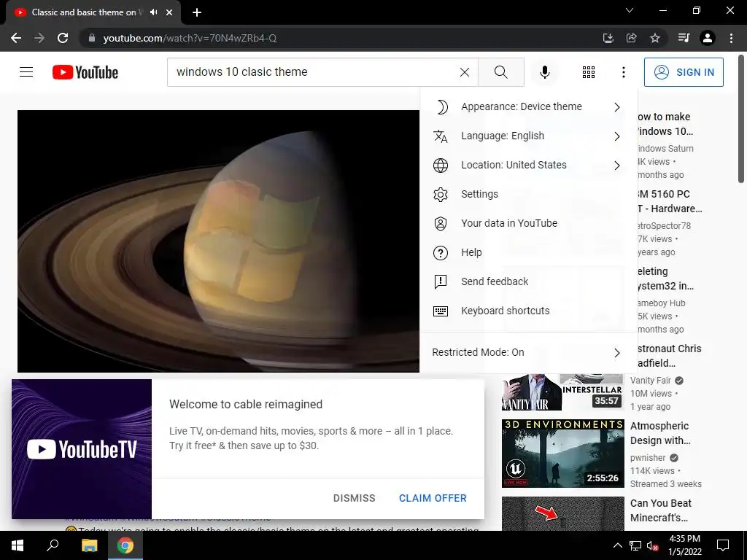Viewport: 747px width, 560px height.
Task: Open File Explorer from taskbar
Action: [x=89, y=545]
